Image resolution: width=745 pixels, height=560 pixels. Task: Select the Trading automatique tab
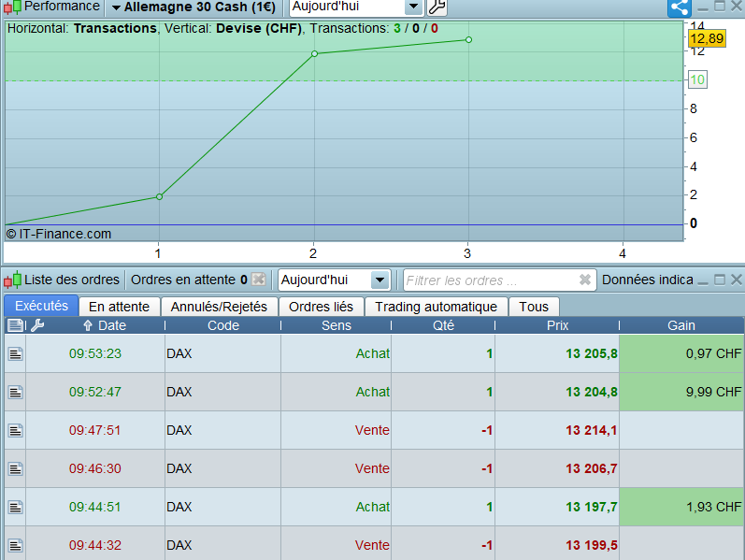pyautogui.click(x=437, y=307)
